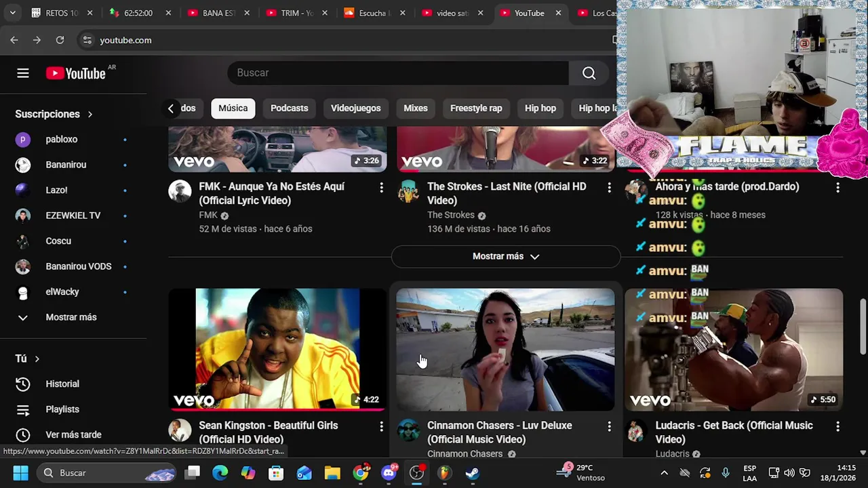This screenshot has height=488, width=868.
Task: Open elWacky channel avatar icon
Action: click(x=23, y=292)
